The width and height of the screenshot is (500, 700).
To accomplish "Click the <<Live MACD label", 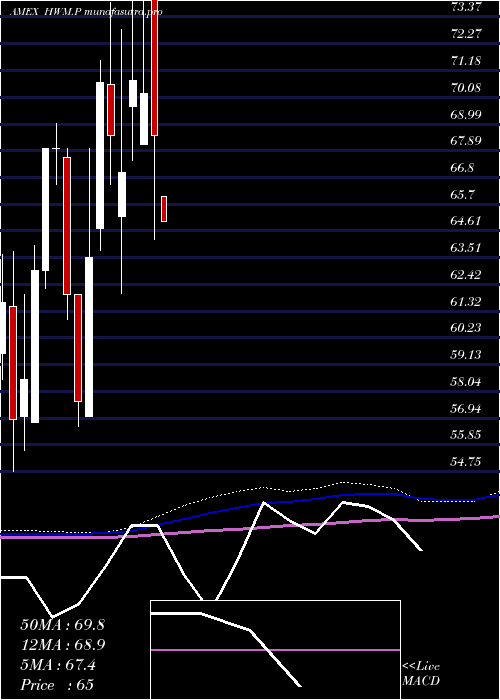I will click(421, 674).
